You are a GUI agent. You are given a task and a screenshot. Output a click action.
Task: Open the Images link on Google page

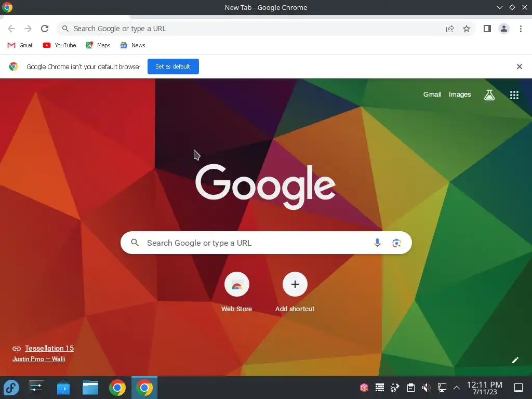pyautogui.click(x=460, y=95)
